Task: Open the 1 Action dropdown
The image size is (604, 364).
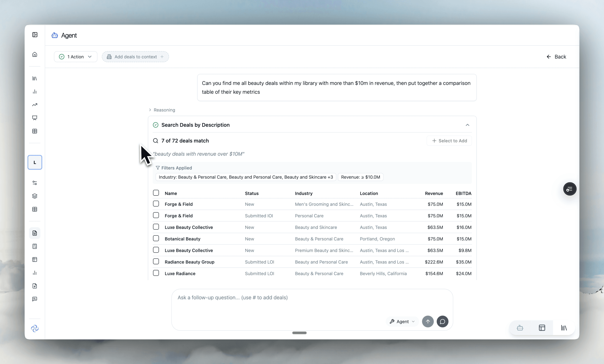Action: (76, 57)
